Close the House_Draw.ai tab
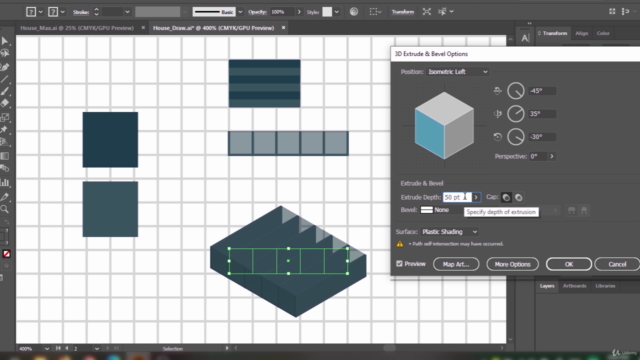The image size is (640, 360). point(283,28)
